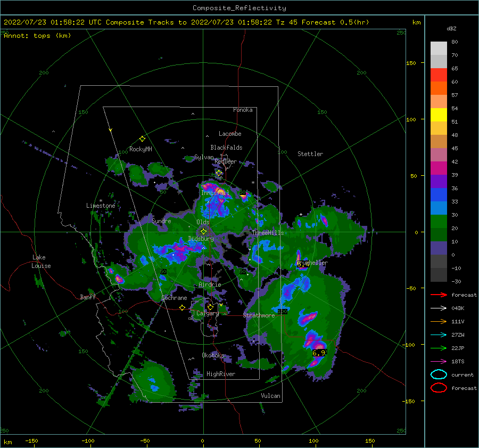Click the Lake Louise label
The height and width of the screenshot is (448, 479).
coord(42,262)
